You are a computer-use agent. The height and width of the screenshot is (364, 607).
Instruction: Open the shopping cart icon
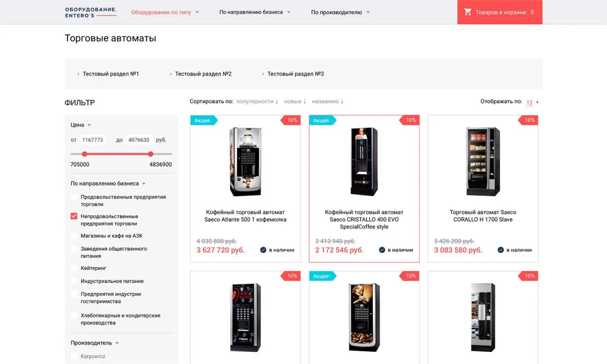[467, 12]
